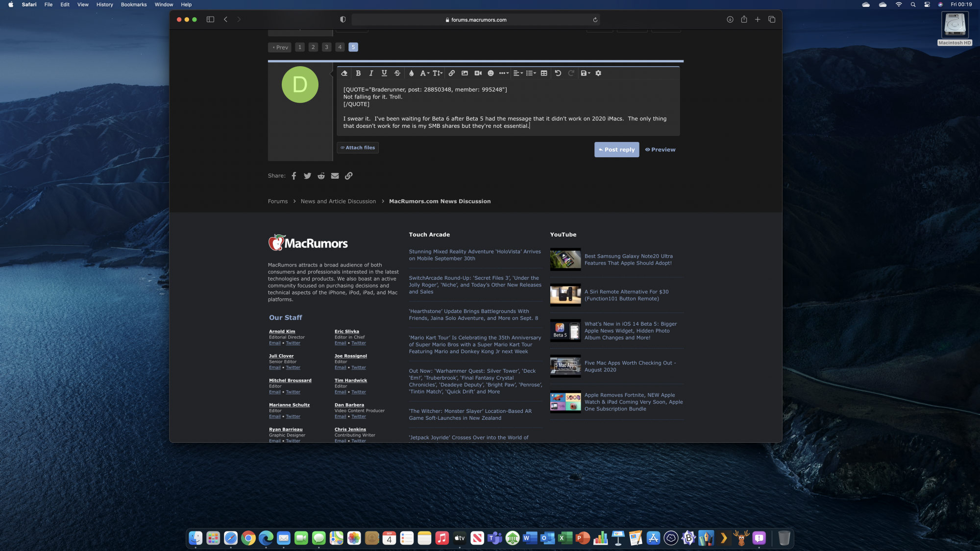This screenshot has width=980, height=551.
Task: Open MacRumors.com News Discussion breadcrumb
Action: pyautogui.click(x=440, y=201)
